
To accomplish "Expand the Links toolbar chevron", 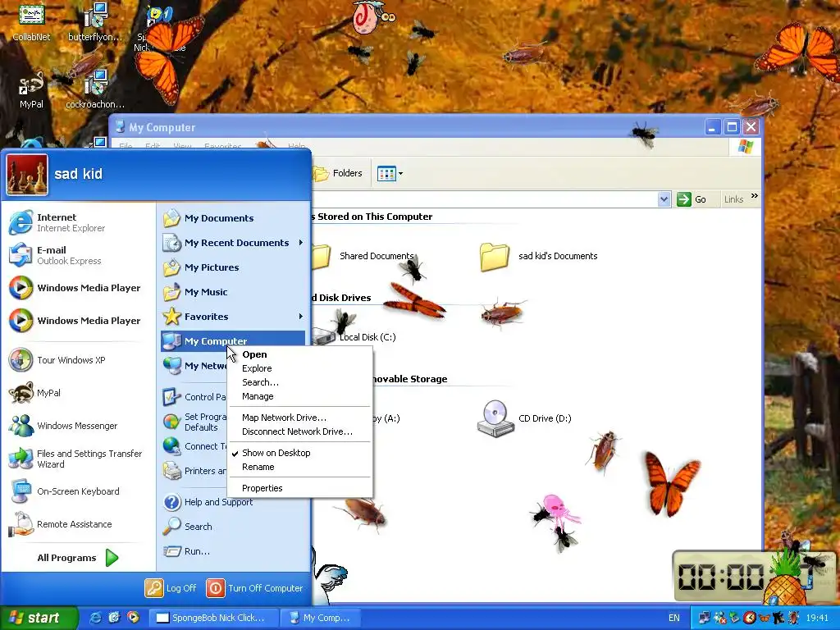I will (755, 196).
